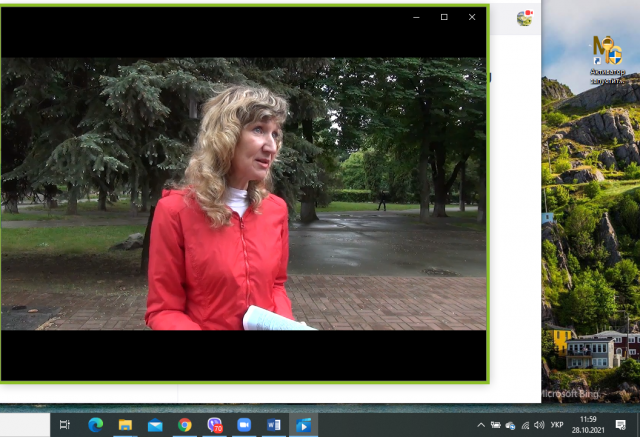Screen dimensions: 640x437
Task: Close the video player window
Action: (472, 17)
